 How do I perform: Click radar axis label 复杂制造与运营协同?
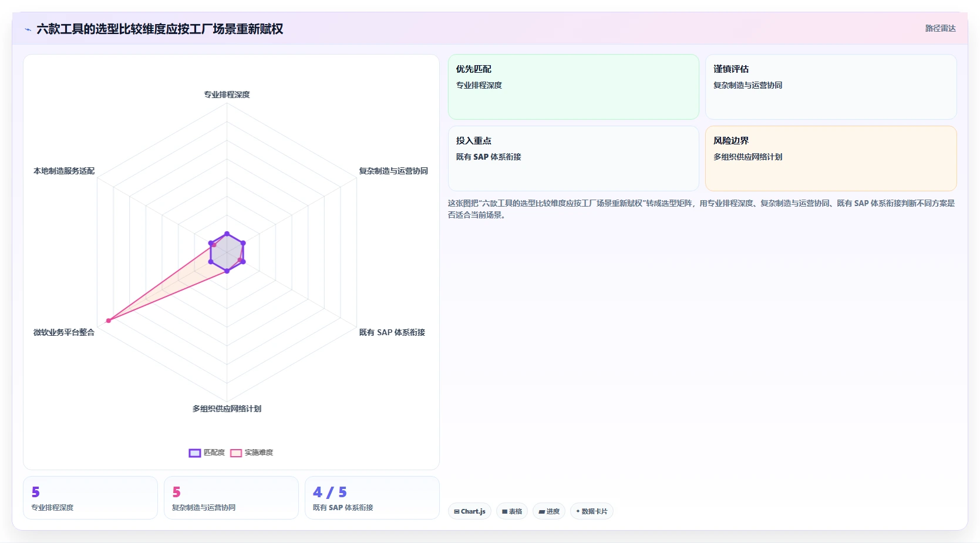(393, 171)
